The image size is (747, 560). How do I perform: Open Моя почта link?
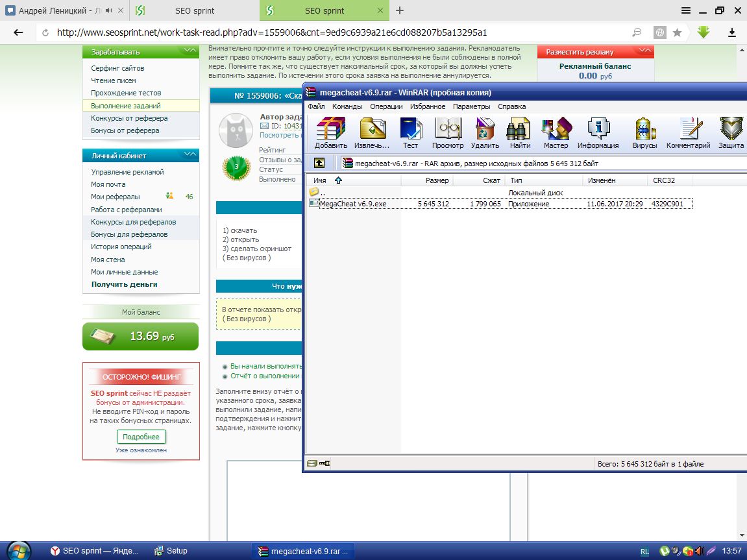click(108, 184)
